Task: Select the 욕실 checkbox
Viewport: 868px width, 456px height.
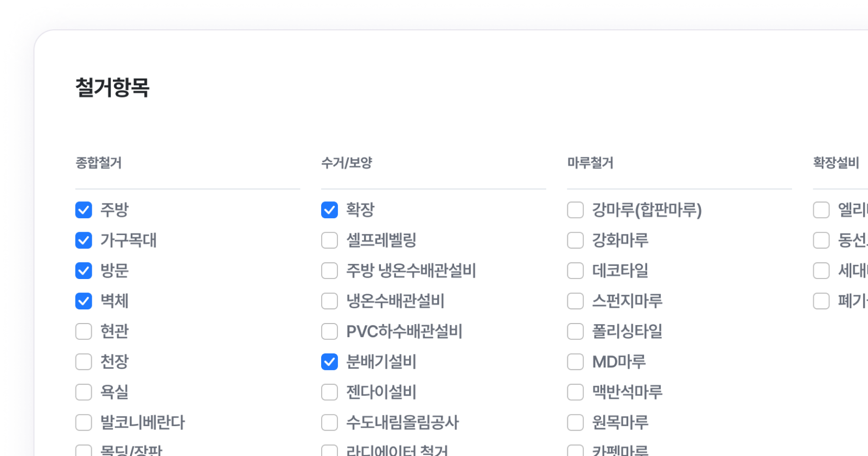Action: (x=84, y=392)
